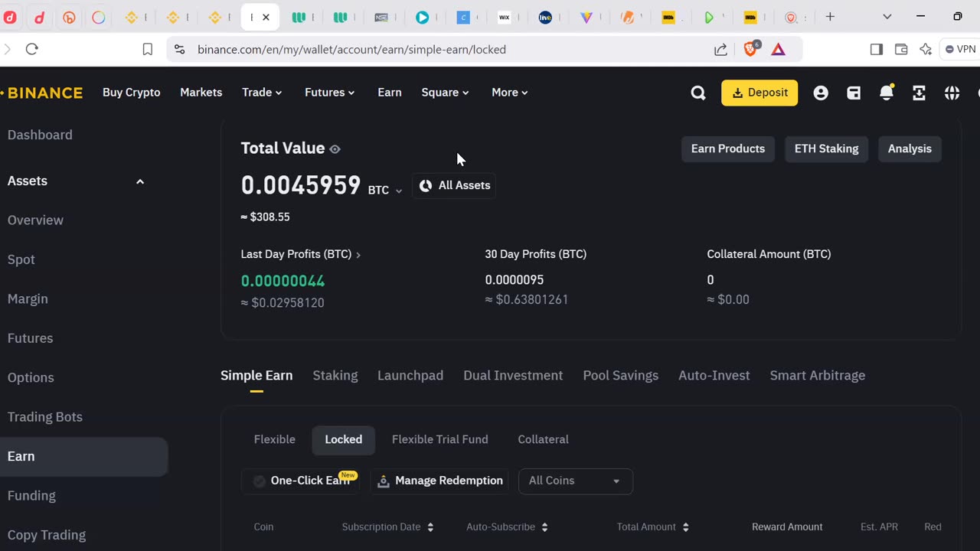Select the Collateral sub-tab
The height and width of the screenshot is (551, 980).
pos(544,439)
